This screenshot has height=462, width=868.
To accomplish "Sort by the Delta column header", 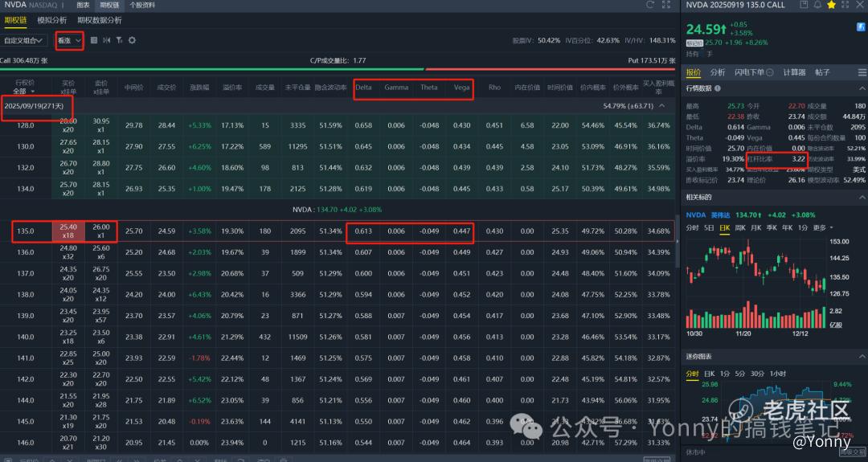I will [x=363, y=88].
